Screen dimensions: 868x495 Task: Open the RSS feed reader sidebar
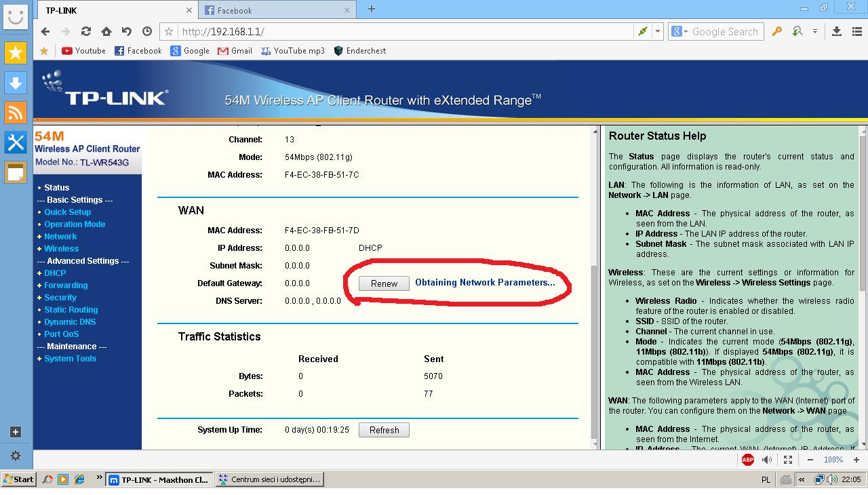(16, 113)
